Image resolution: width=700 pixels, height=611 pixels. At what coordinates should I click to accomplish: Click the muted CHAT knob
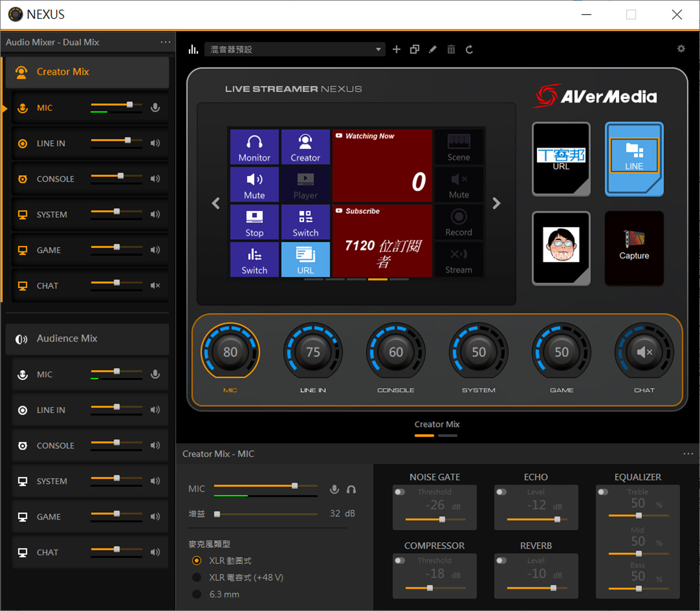pyautogui.click(x=644, y=351)
